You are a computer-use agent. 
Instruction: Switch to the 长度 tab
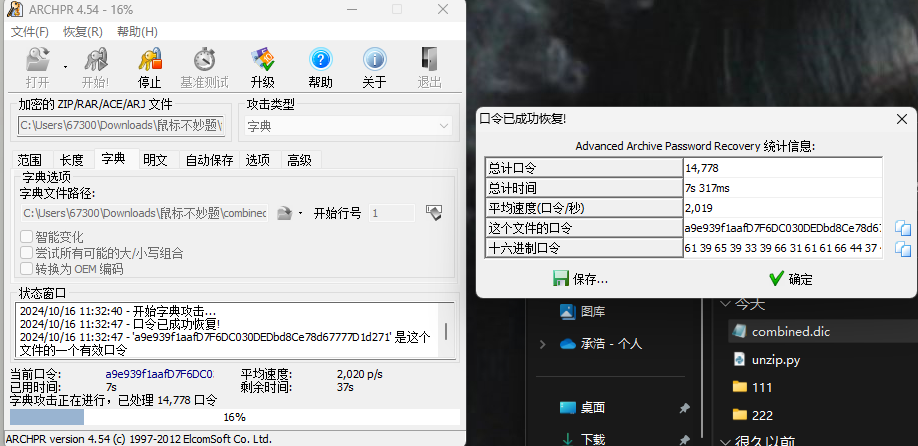(x=72, y=160)
